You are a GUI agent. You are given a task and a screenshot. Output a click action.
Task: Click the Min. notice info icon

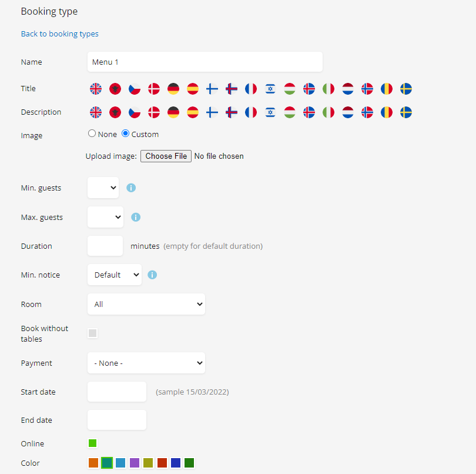[152, 275]
